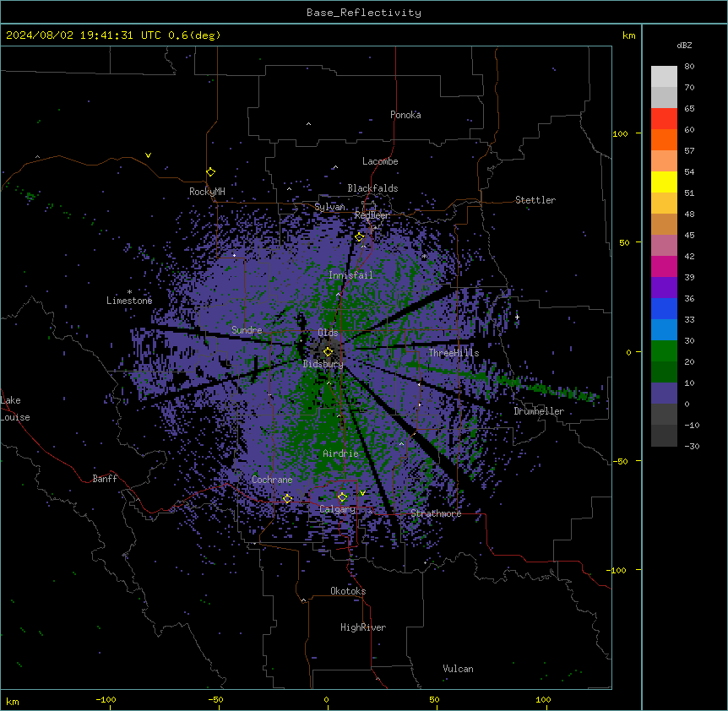Click the Lacombe city label
The image size is (728, 711).
(x=380, y=161)
